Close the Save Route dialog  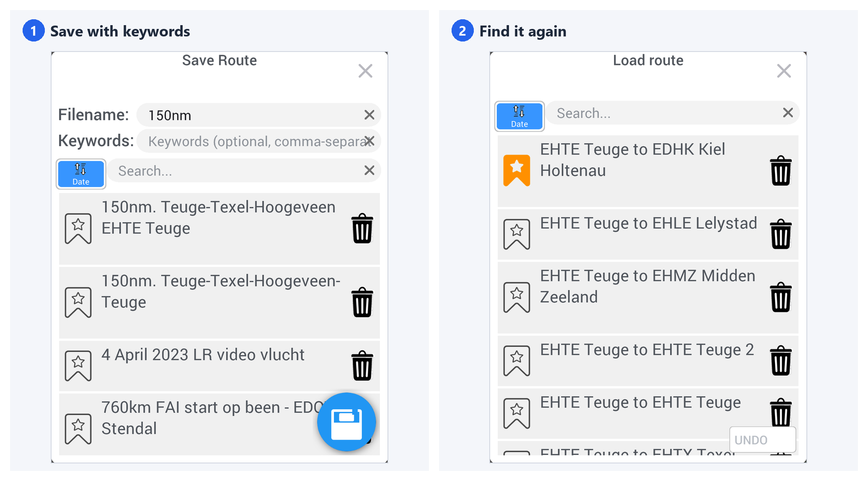click(x=365, y=71)
